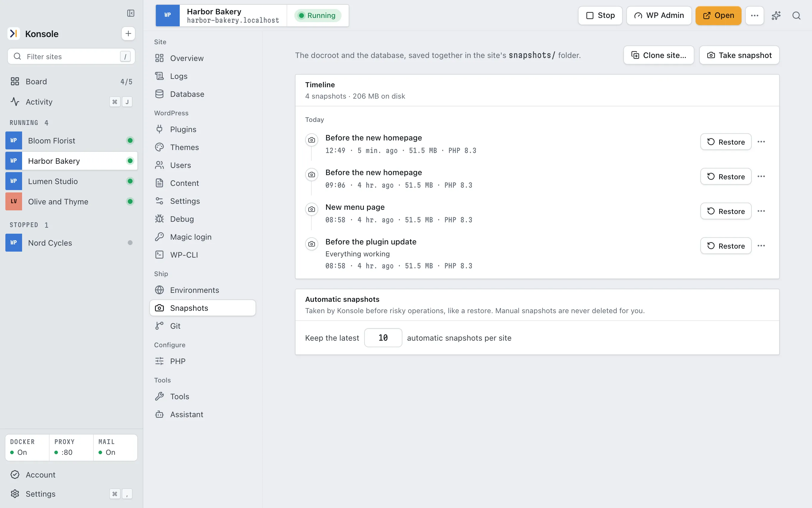The image size is (812, 508).
Task: Open the sparkle assistant icon in header
Action: [x=776, y=16]
